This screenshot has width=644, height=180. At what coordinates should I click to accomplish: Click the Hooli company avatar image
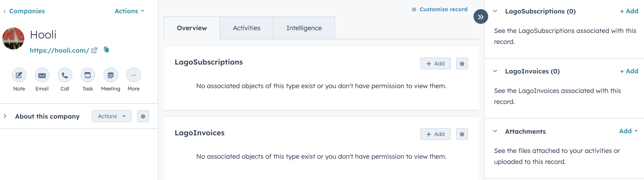tap(13, 38)
